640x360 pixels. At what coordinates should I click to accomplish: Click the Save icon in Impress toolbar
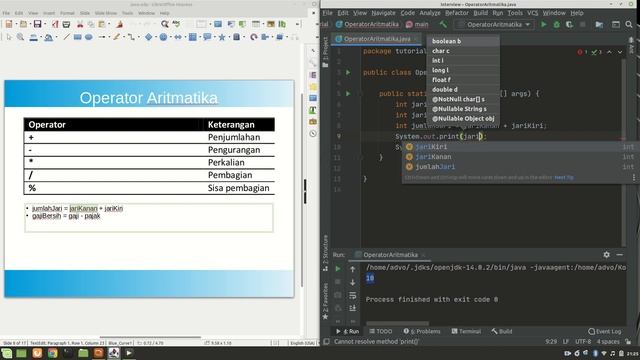point(37,24)
